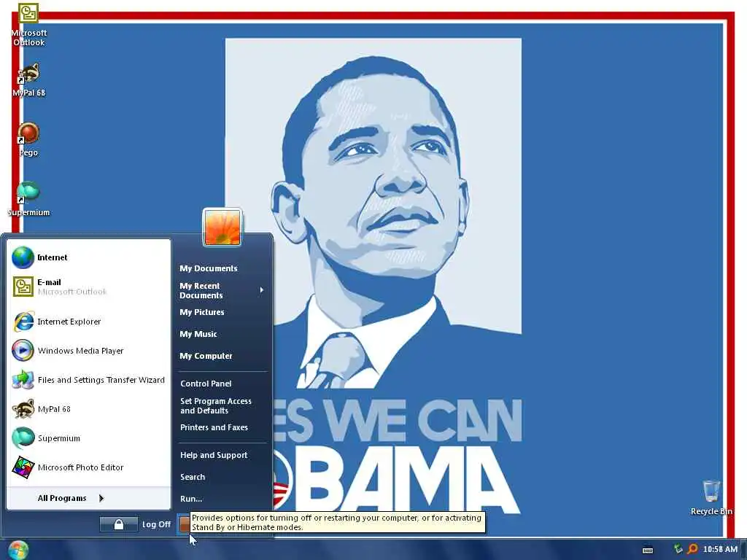Open Set Program Access and Defaults
The width and height of the screenshot is (747, 560).
222,405
